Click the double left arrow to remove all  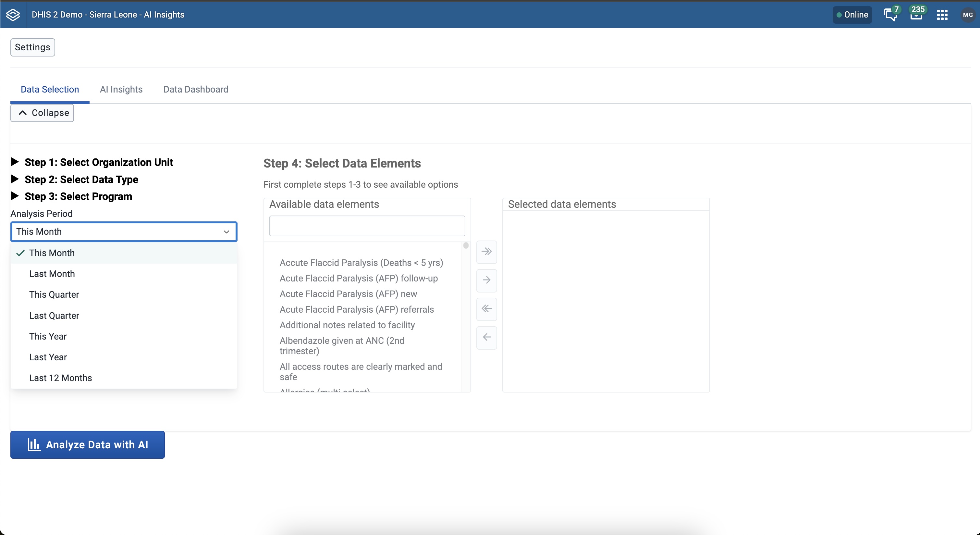coord(486,309)
